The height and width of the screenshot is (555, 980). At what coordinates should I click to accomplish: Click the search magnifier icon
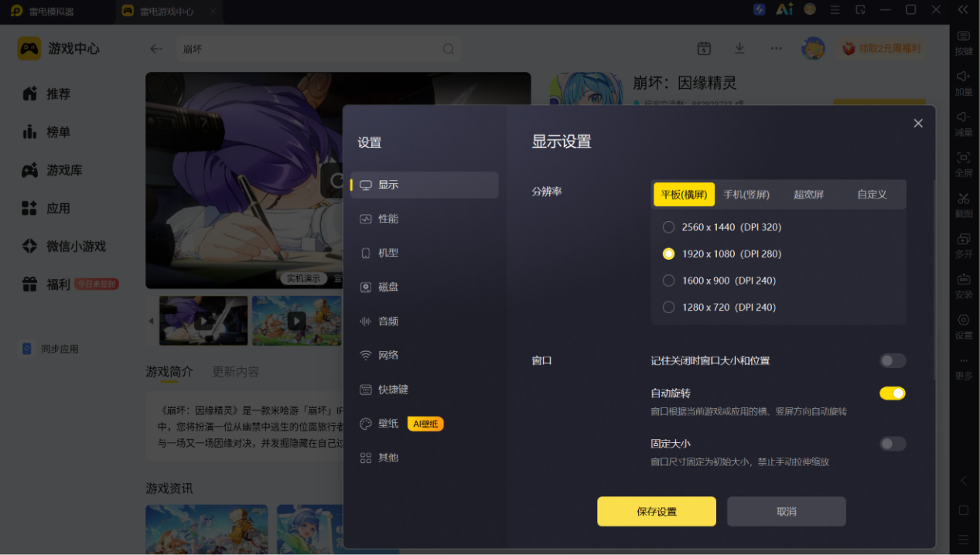tap(449, 49)
